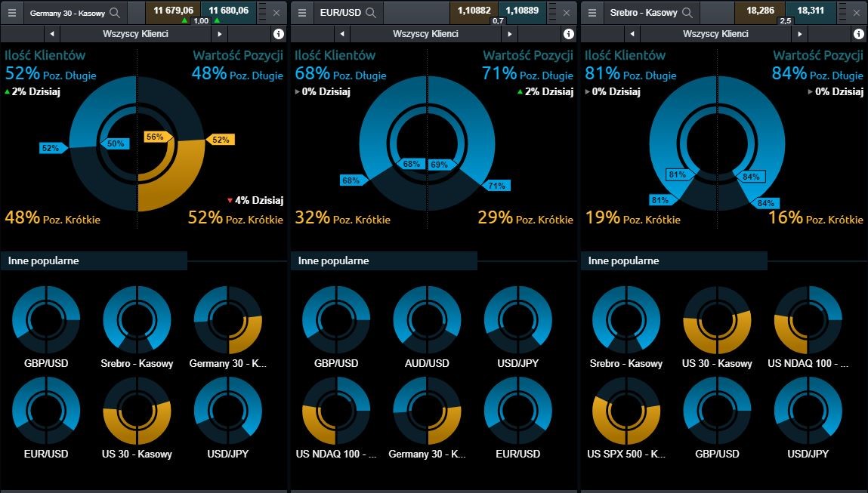Select US SPX 500 sentiment chart thumbnail

click(626, 411)
